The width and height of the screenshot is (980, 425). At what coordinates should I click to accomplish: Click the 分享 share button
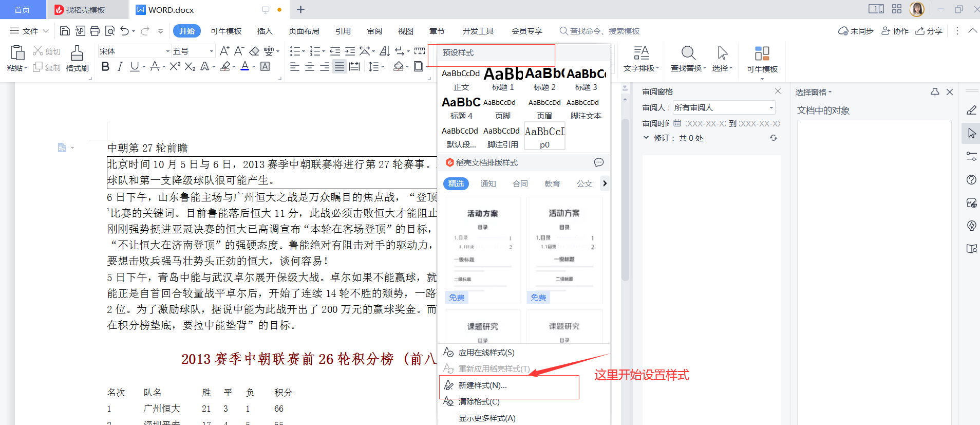point(929,31)
